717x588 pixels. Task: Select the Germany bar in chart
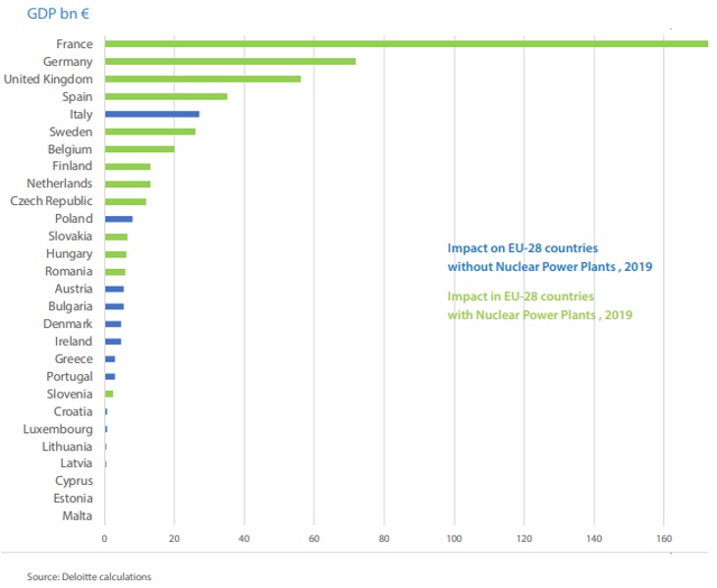[230, 61]
